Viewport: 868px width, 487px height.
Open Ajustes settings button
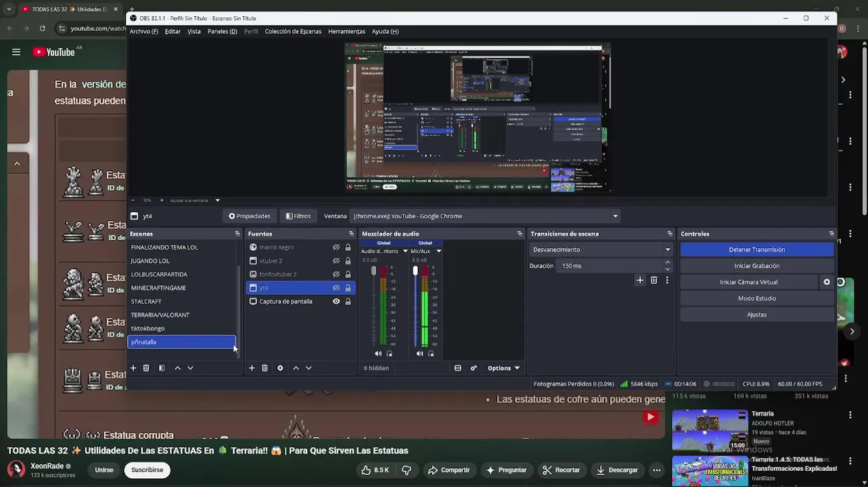pyautogui.click(x=757, y=315)
